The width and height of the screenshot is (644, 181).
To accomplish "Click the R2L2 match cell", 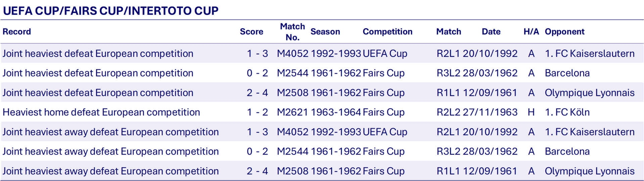I will [x=448, y=112].
